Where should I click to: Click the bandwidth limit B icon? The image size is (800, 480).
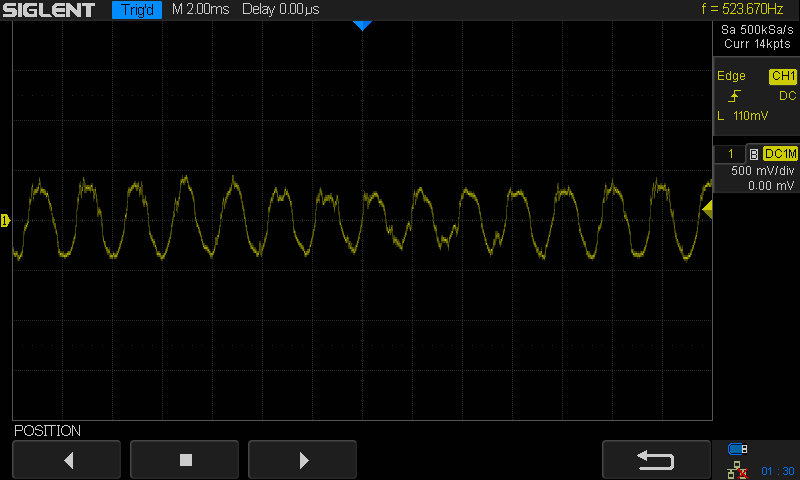[754, 155]
